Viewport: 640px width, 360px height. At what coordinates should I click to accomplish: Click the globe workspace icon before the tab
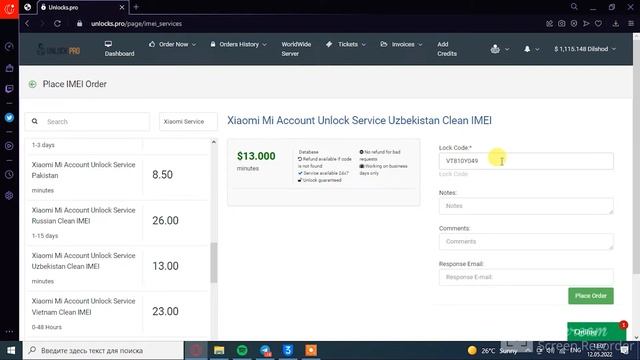click(27, 7)
